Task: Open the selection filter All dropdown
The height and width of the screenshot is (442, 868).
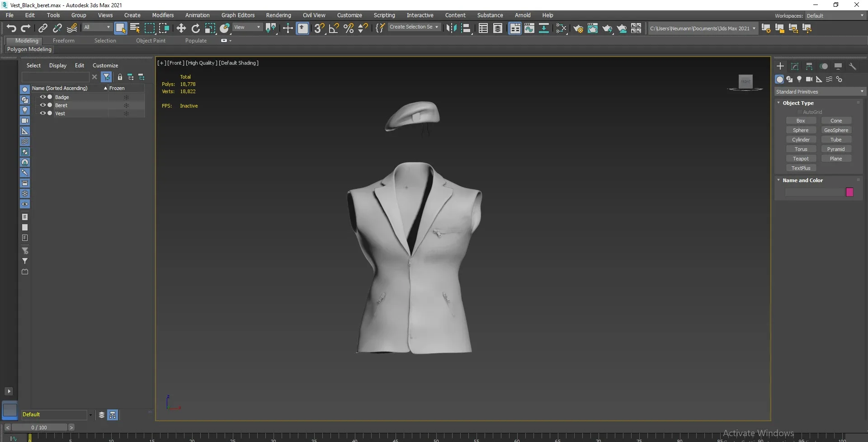Action: 97,27
